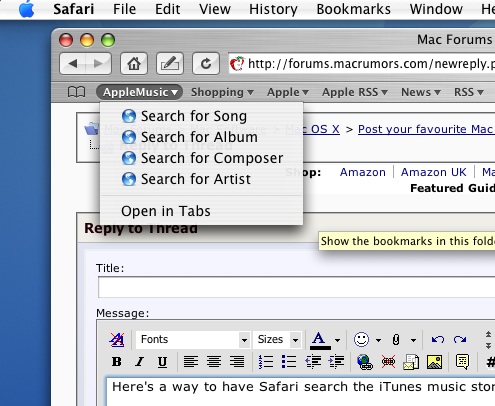The width and height of the screenshot is (495, 406).
Task: Open the Safari application menu
Action: point(74,9)
